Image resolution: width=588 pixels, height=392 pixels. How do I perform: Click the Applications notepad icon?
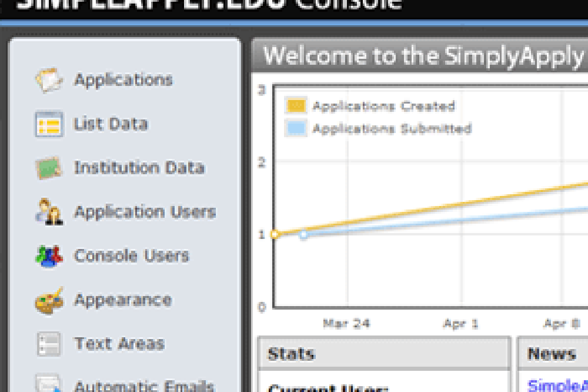(49, 80)
